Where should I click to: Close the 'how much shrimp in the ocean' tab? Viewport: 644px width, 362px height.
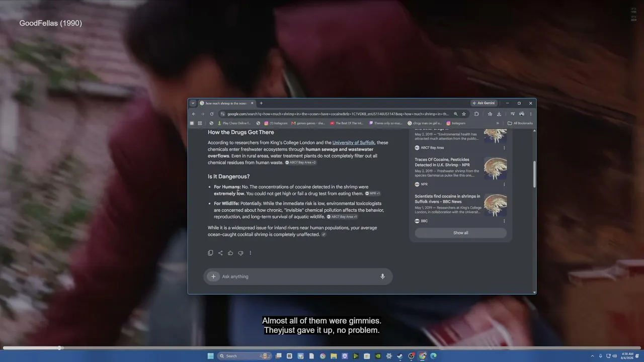pos(252,103)
